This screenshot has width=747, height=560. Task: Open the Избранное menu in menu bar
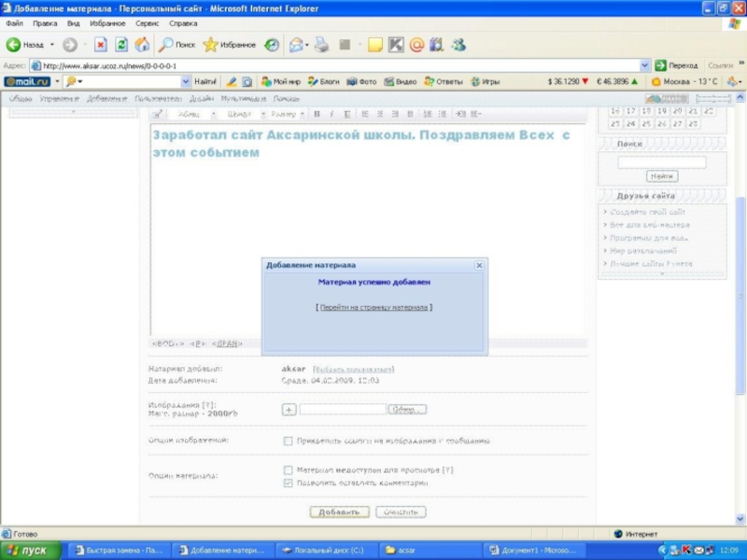[x=107, y=22]
